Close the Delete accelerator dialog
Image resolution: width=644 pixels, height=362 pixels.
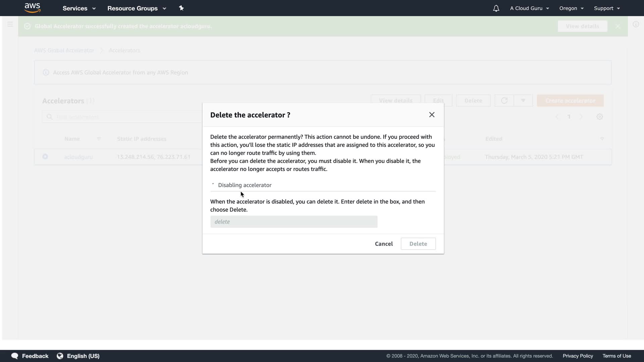[x=432, y=115]
